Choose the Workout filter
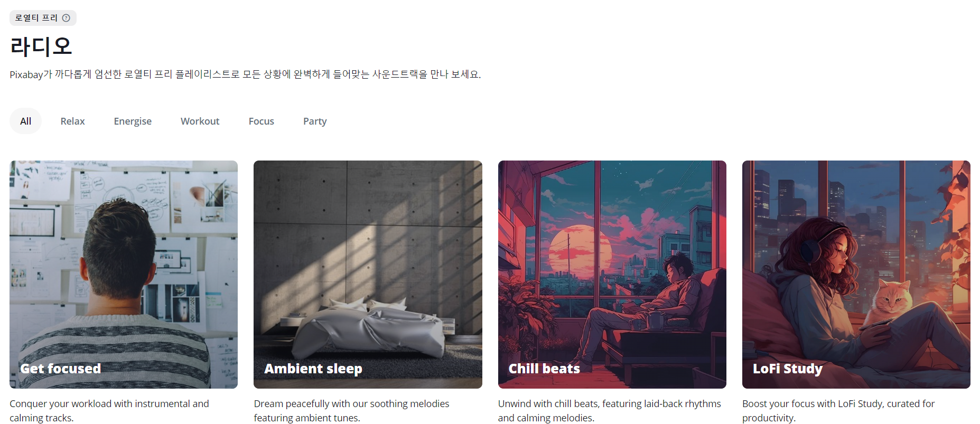 (200, 121)
